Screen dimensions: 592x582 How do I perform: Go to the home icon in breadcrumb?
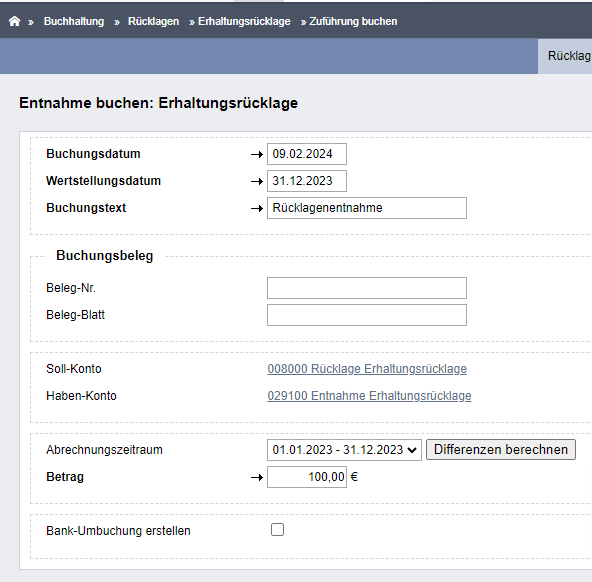(14, 21)
